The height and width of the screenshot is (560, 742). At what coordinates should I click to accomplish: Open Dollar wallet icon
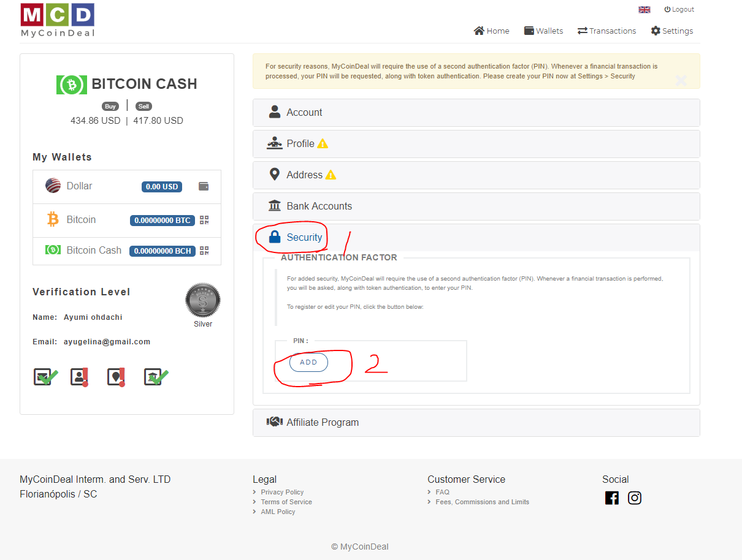[x=204, y=186]
